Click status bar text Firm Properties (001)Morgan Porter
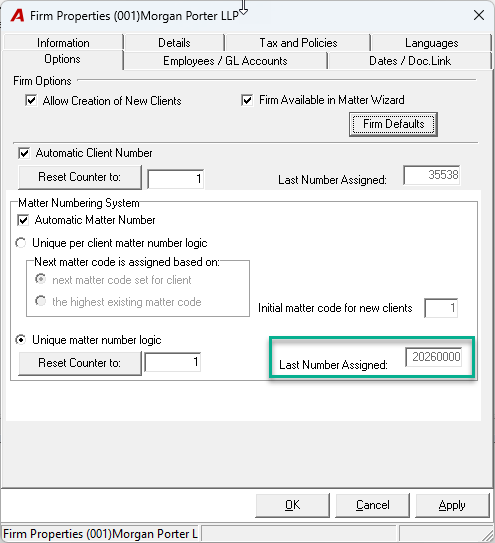This screenshot has width=495, height=543. 100,534
